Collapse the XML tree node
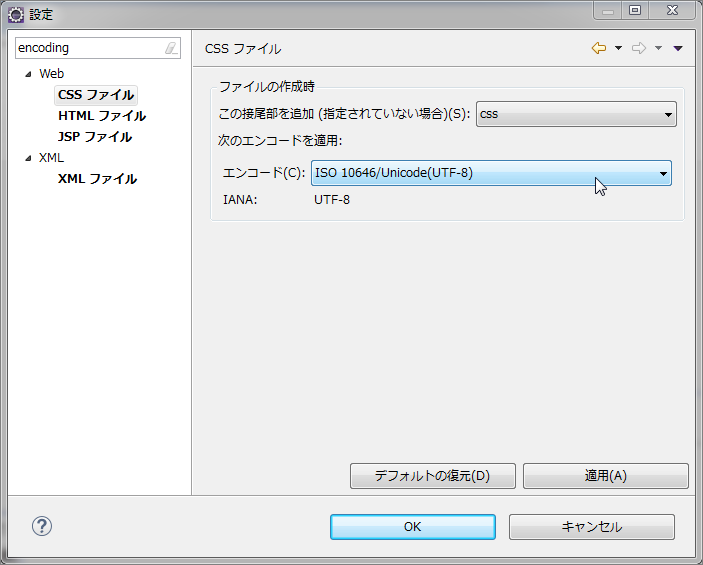This screenshot has width=703, height=565. click(x=28, y=158)
